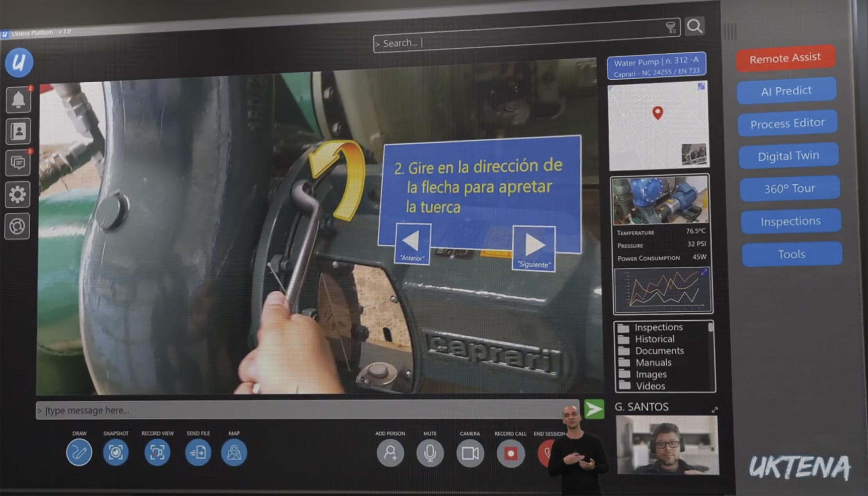Open Remote Assist red button
This screenshot has width=868, height=496.
pos(786,58)
